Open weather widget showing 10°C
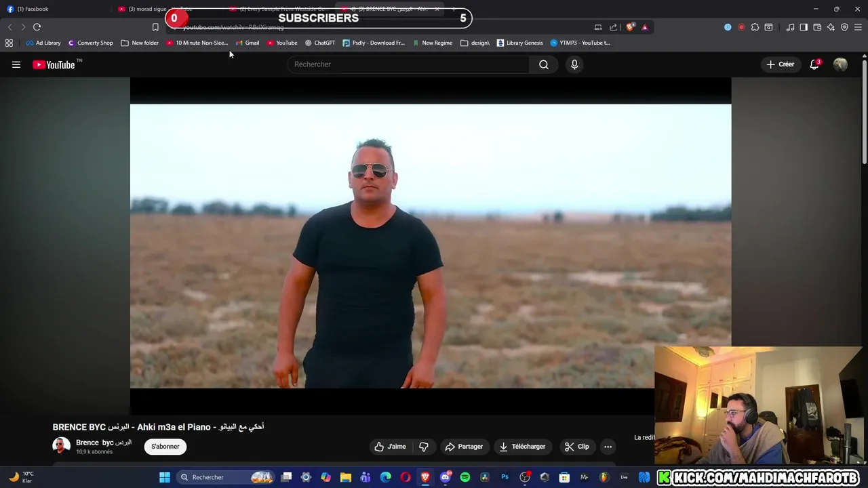Screen dimensions: 868x488 [x=20, y=476]
